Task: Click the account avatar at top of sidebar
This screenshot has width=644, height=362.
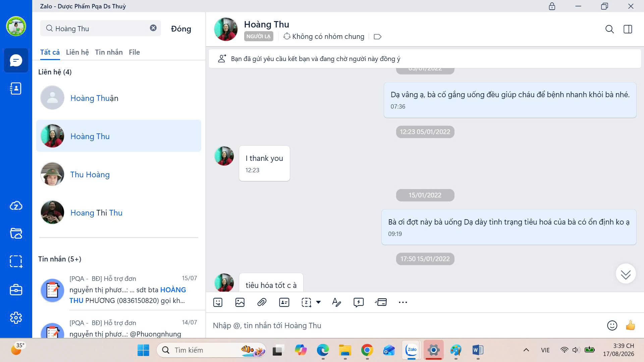Action: 16,26
